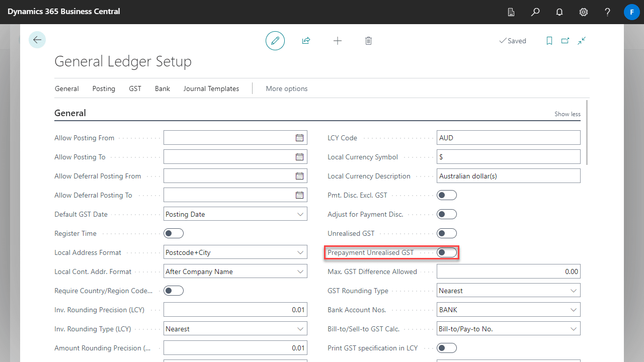Click the Local Currency Description field

(x=508, y=176)
